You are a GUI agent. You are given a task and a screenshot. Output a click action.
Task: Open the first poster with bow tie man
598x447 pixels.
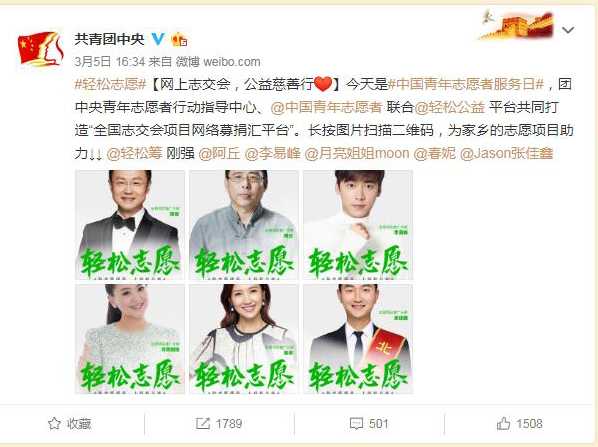(130, 225)
